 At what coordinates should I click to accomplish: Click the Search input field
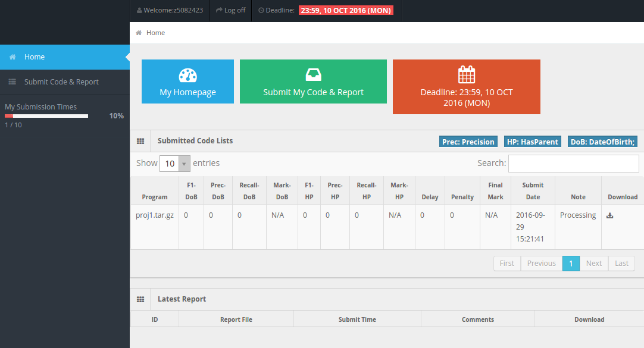[573, 163]
